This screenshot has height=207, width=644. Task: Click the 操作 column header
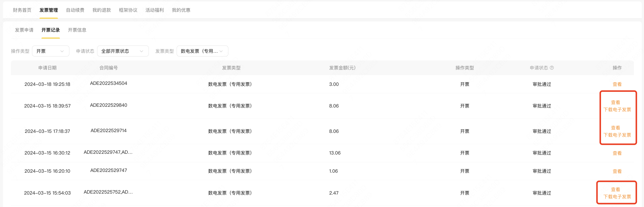pyautogui.click(x=617, y=68)
